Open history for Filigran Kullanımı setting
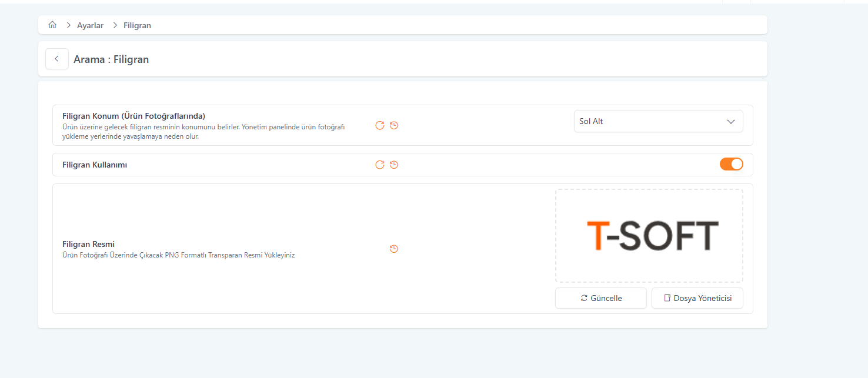This screenshot has width=868, height=378. [394, 165]
